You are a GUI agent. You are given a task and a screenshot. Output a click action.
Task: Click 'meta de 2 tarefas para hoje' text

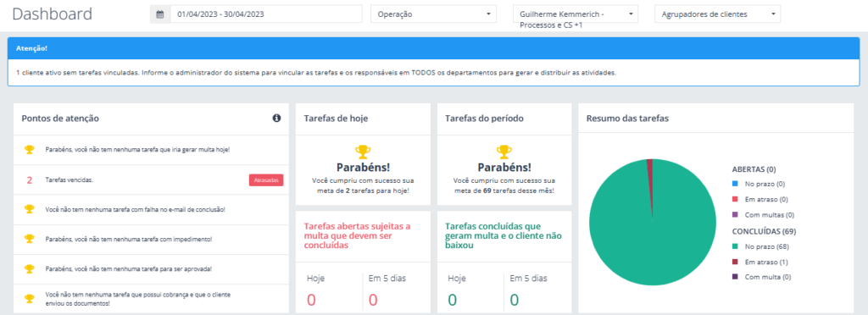tap(363, 191)
